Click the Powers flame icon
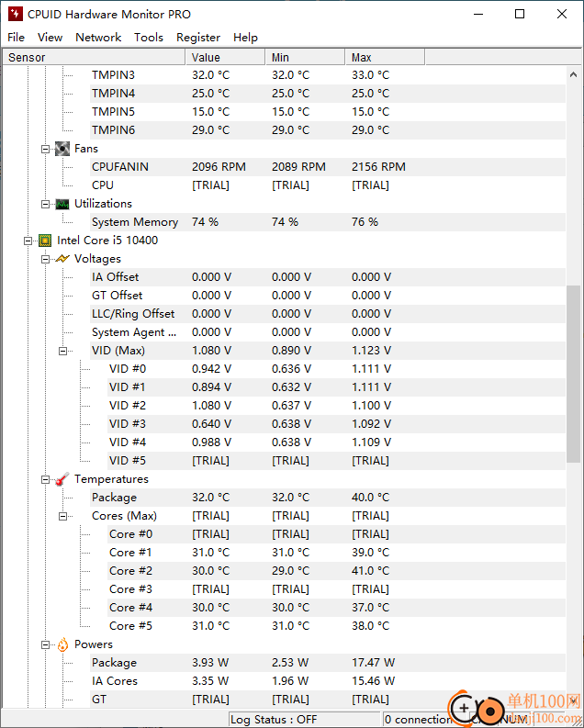 click(x=62, y=644)
